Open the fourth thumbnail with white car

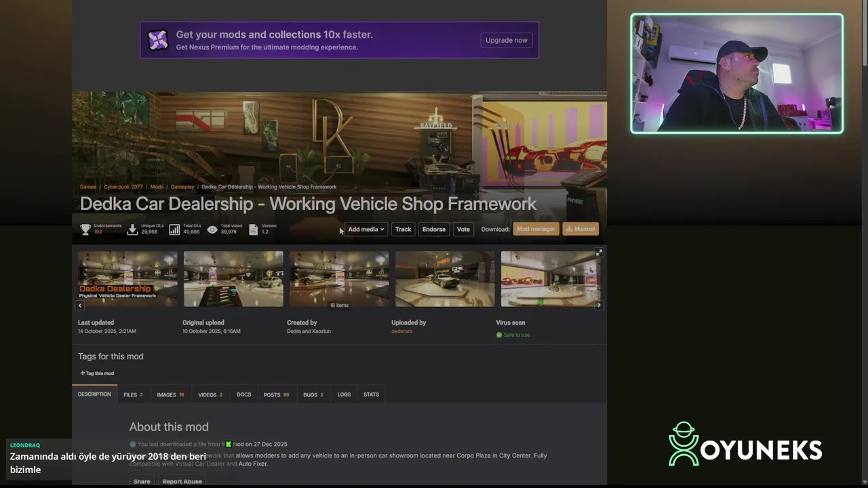445,279
